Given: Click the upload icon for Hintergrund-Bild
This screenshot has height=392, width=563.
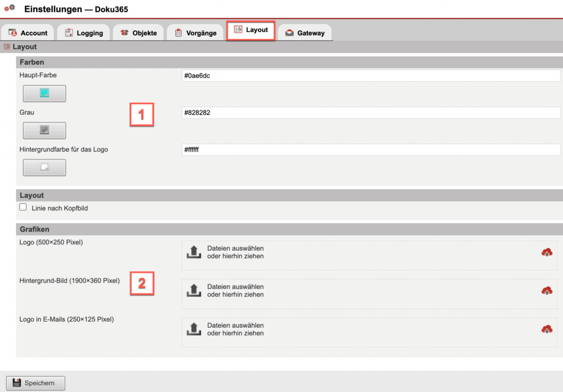Looking at the screenshot, I should [x=193, y=290].
